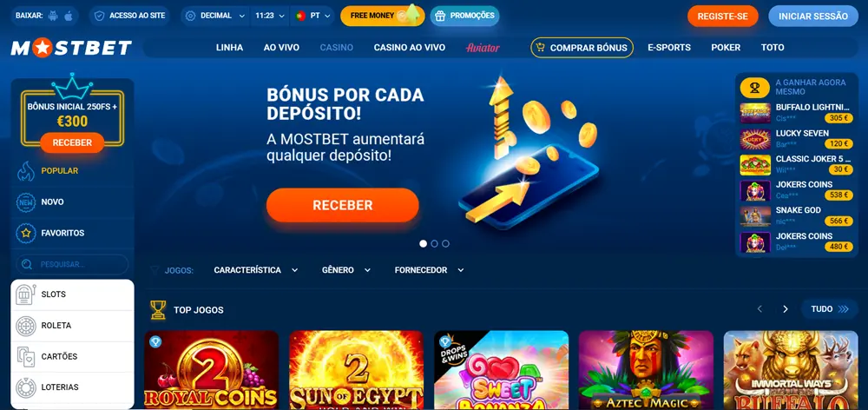The height and width of the screenshot is (410, 868).
Task: Click the Popular flame icon
Action: point(26,171)
